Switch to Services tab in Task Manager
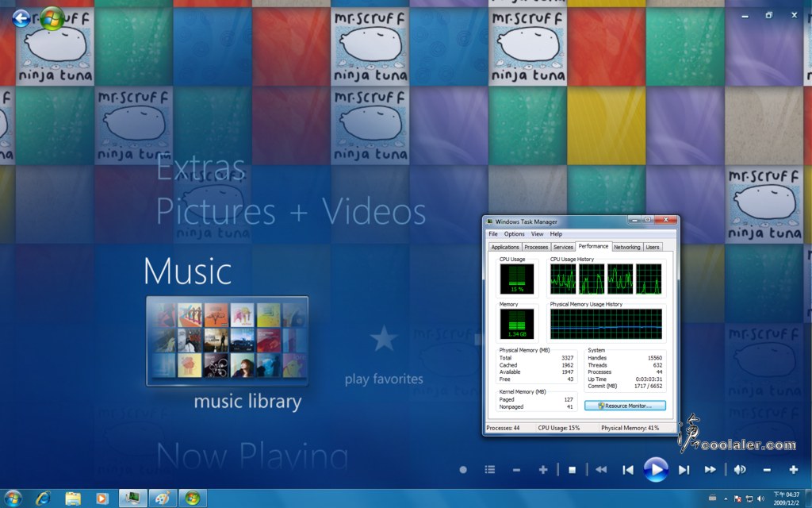This screenshot has width=812, height=508. pyautogui.click(x=563, y=248)
